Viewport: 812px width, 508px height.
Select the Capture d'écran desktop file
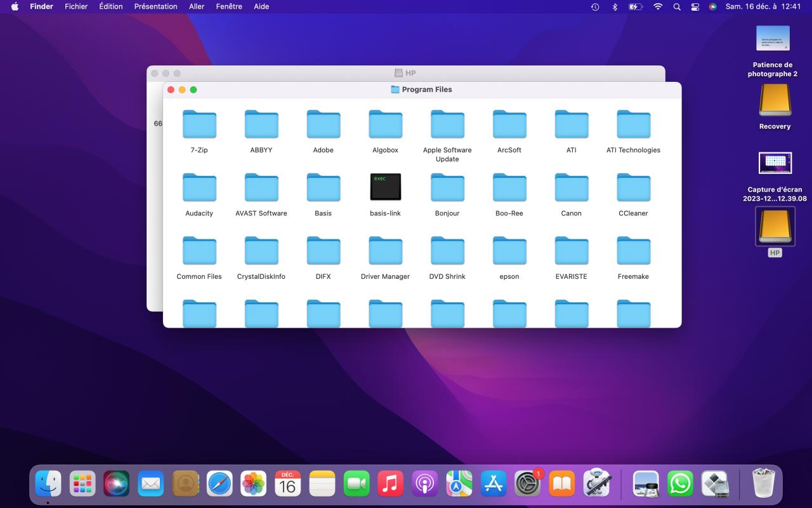(775, 163)
